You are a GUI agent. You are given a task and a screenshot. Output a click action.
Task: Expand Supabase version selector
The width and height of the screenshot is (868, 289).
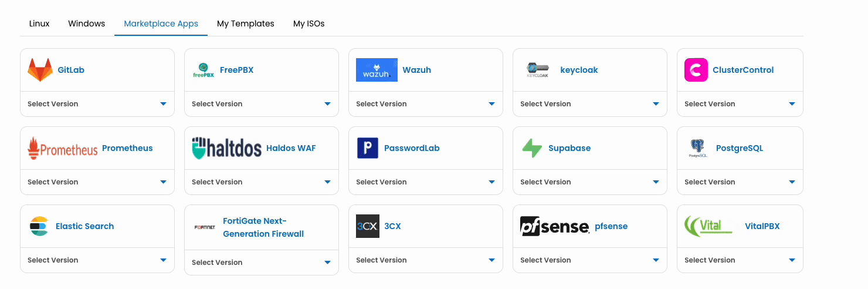pos(590,182)
